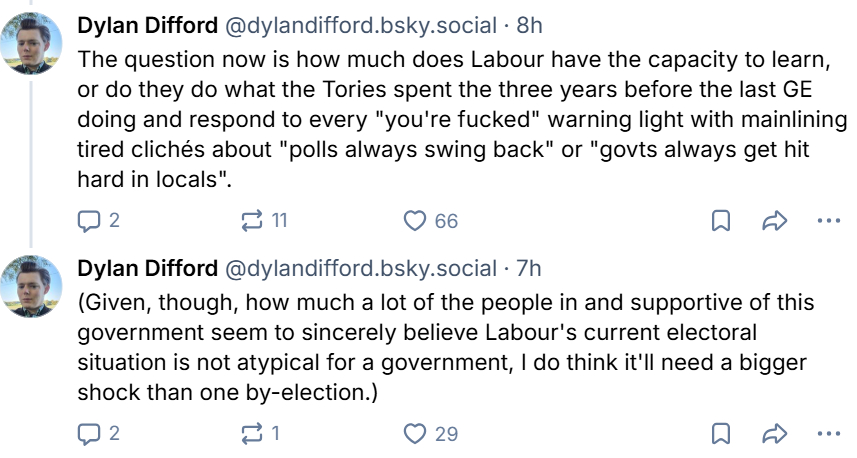Open Dylan Difford name link in second post
857x458 pixels.
pyautogui.click(x=146, y=268)
